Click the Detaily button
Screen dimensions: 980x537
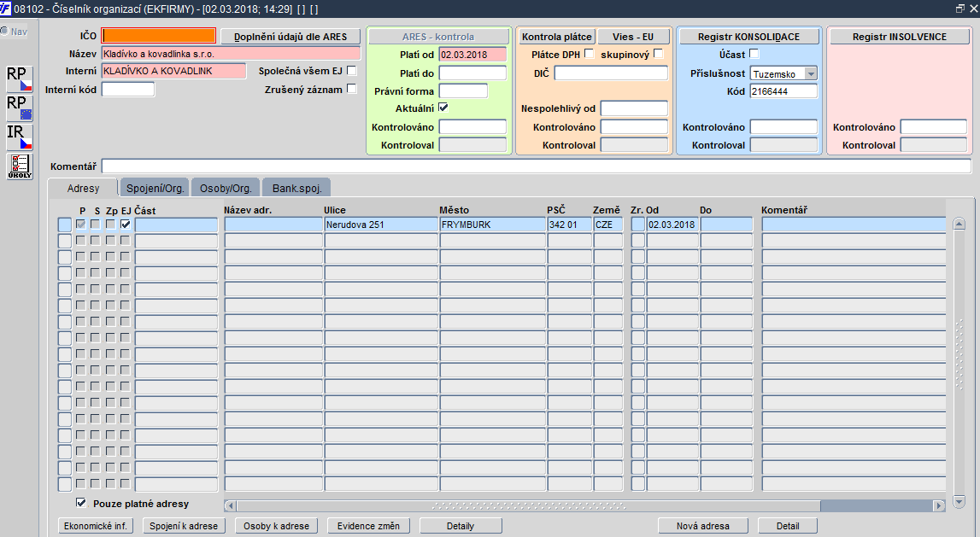(x=461, y=526)
